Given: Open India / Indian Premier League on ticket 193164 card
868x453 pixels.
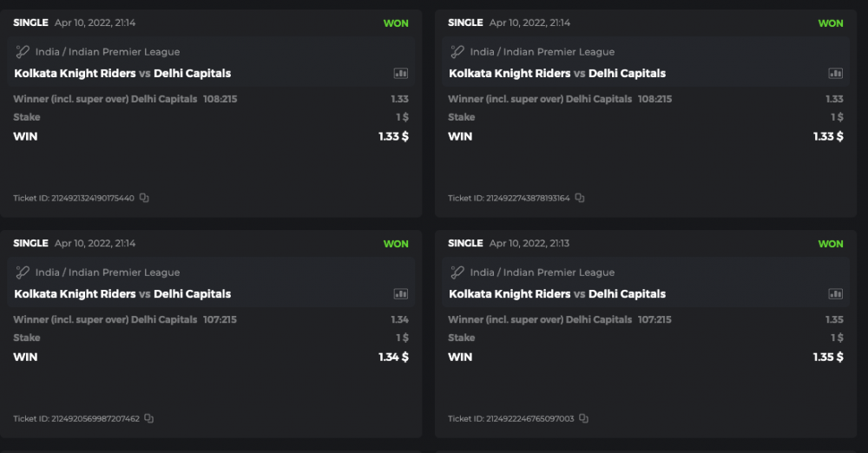Looking at the screenshot, I should [x=542, y=52].
